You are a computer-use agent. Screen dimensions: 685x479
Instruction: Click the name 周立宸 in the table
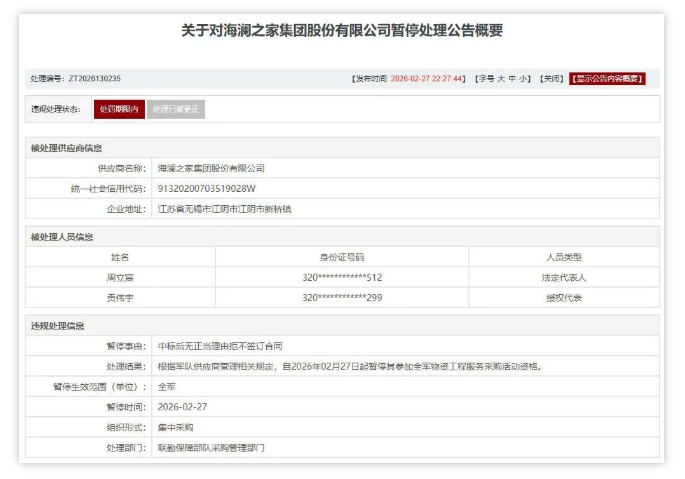(x=119, y=277)
